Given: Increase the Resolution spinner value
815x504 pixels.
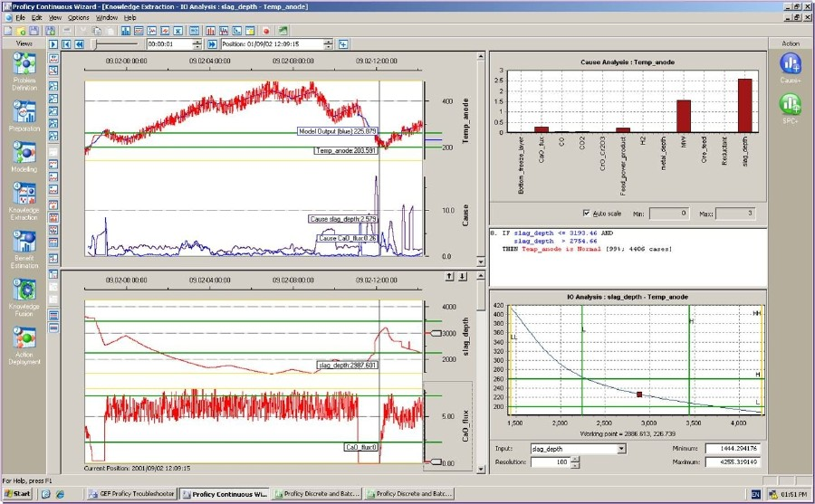Looking at the screenshot, I should tap(575, 459).
